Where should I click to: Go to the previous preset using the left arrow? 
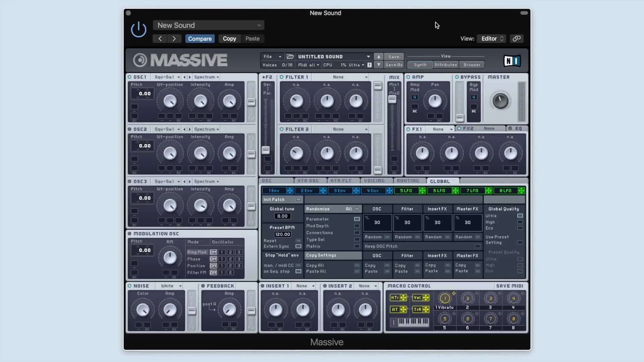pyautogui.click(x=160, y=39)
